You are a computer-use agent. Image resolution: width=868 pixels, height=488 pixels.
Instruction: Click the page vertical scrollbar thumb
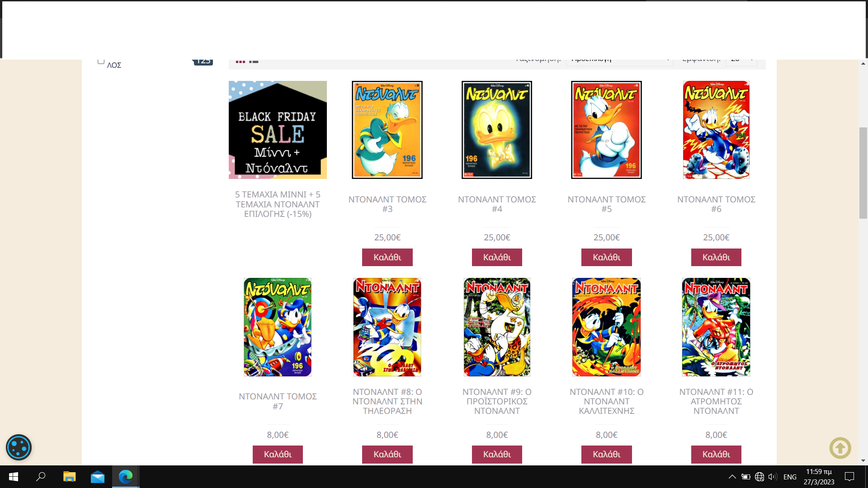(863, 173)
